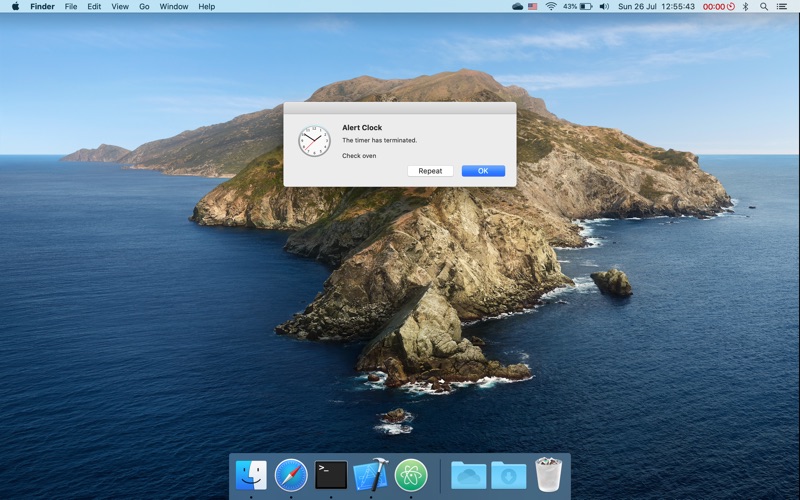
Task: Open the Apple menu
Action: pyautogui.click(x=15, y=7)
